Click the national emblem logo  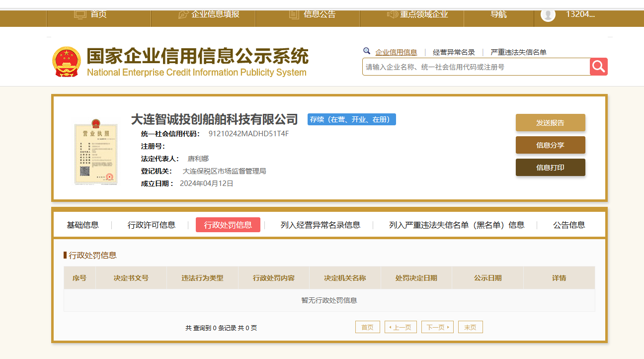pyautogui.click(x=67, y=62)
